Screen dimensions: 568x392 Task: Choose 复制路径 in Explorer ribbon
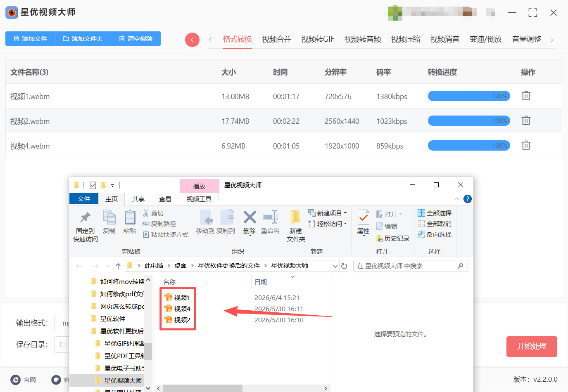click(x=159, y=224)
